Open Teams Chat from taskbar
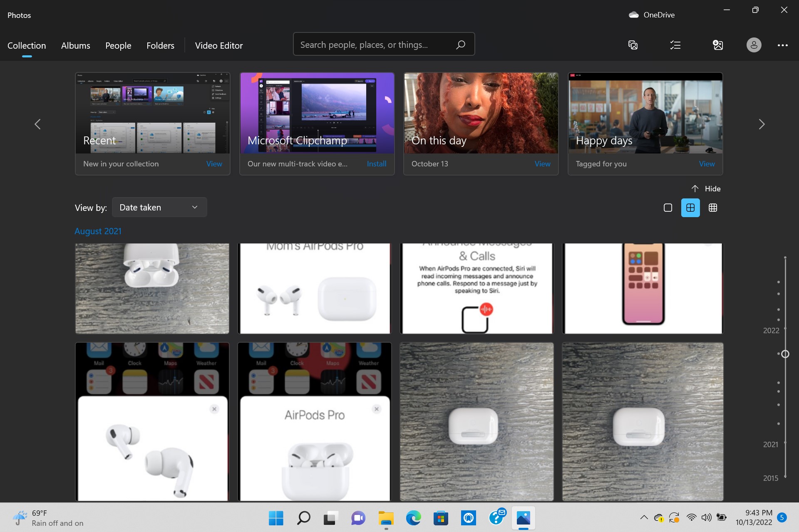The width and height of the screenshot is (799, 532). coord(358,518)
